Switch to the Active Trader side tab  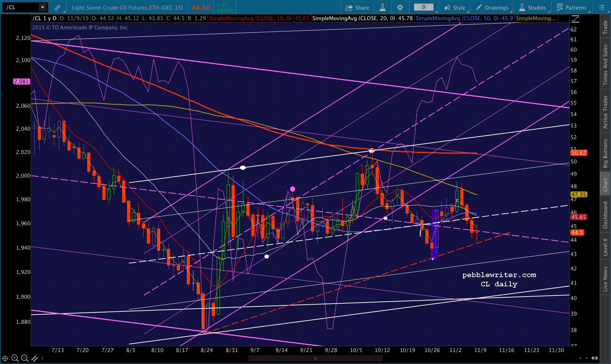coord(605,112)
